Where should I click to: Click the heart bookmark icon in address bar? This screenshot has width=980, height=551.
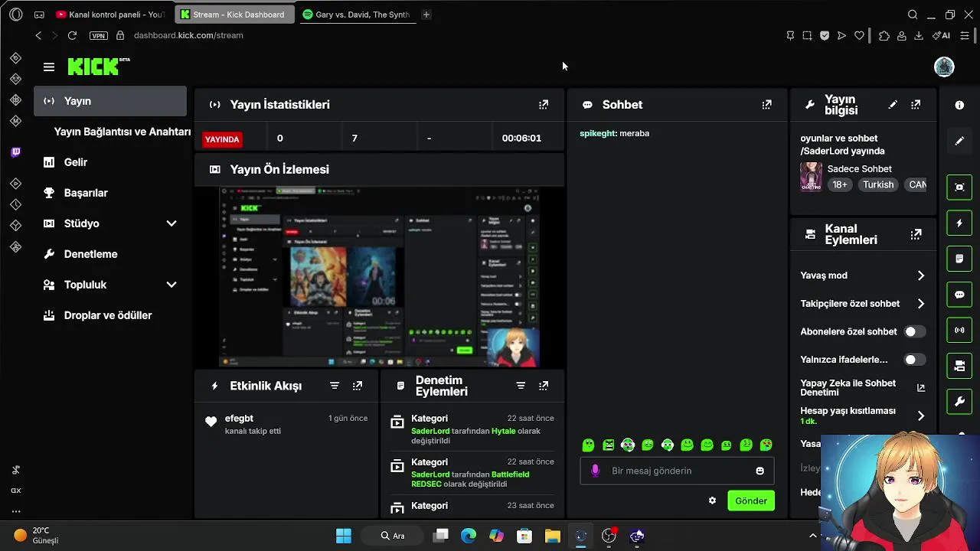point(859,35)
